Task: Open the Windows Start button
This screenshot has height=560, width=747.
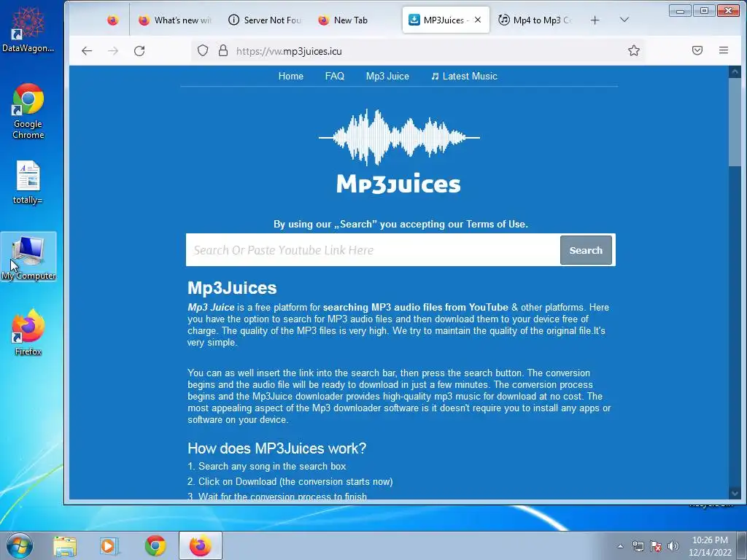Action: coord(19,545)
